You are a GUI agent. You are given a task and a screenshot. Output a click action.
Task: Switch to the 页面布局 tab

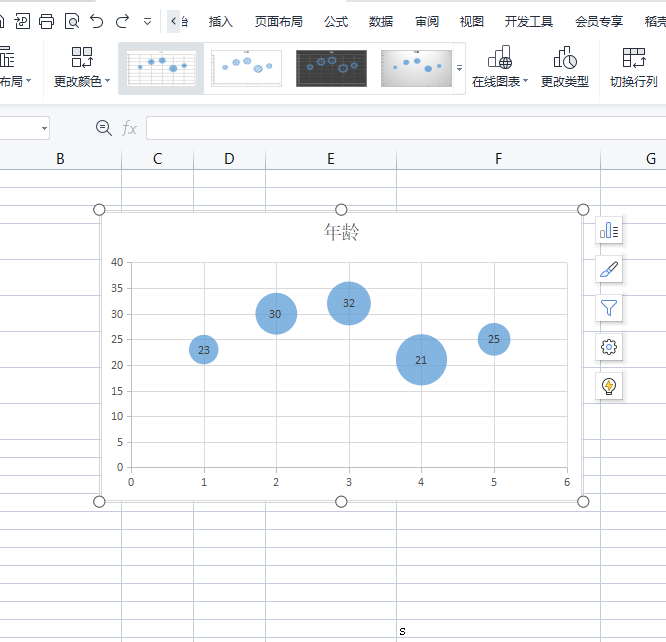click(x=279, y=21)
